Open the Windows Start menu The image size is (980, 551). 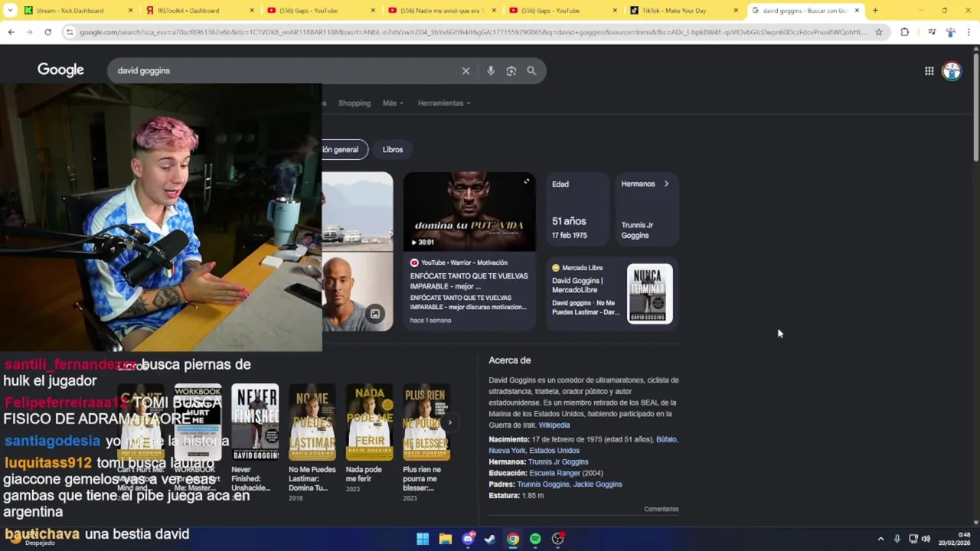click(423, 539)
